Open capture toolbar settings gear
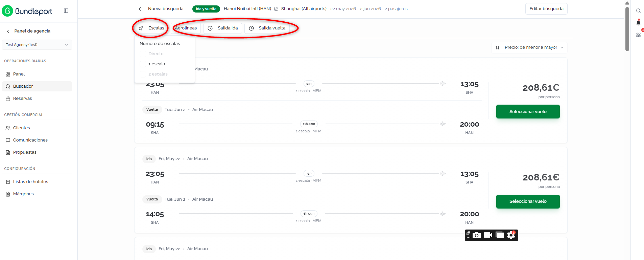 click(511, 235)
